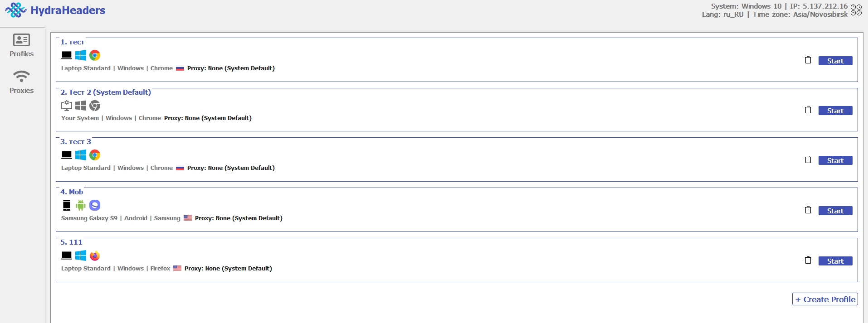The height and width of the screenshot is (323, 868).
Task: Delete profile 111 using the trash icon
Action: point(808,260)
